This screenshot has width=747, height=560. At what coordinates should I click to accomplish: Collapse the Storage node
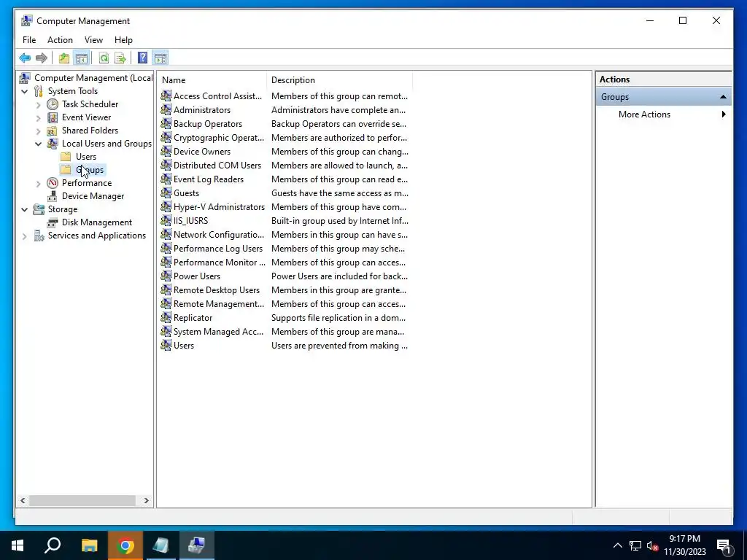point(25,209)
